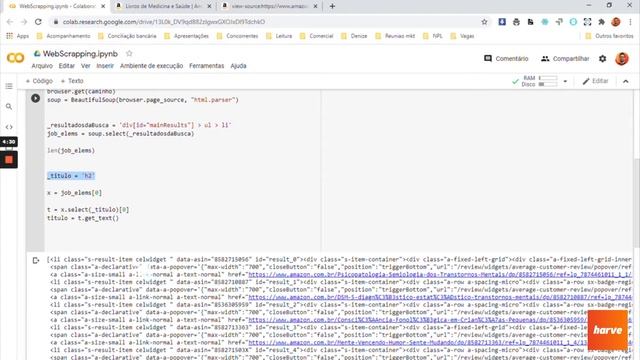Click the Comentário button

coord(506,58)
